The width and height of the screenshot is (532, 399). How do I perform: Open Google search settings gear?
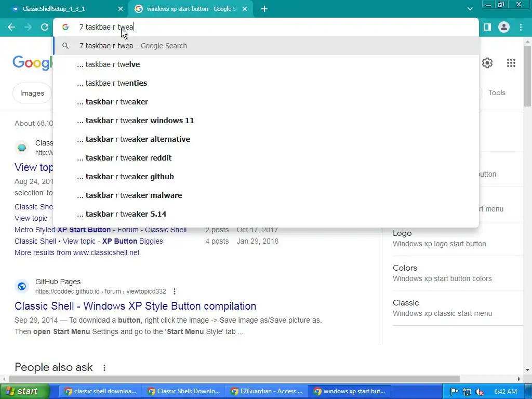[487, 63]
